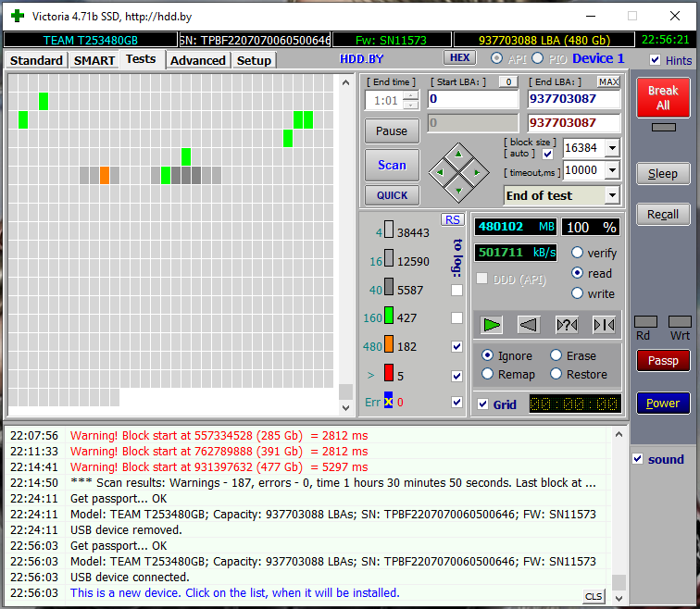
Task: Click the right arrow on the navigation diamond
Action: 477,172
